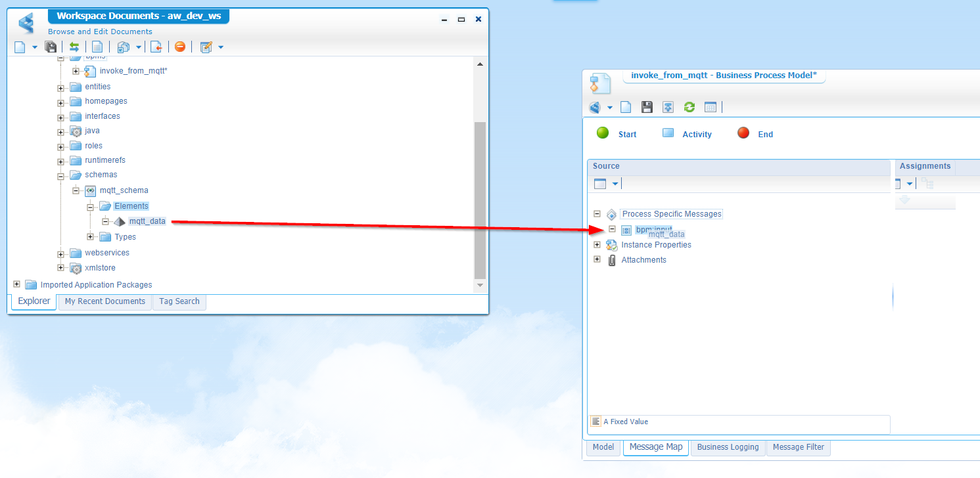980x478 pixels.
Task: Click the red End circle
Action: tap(743, 133)
